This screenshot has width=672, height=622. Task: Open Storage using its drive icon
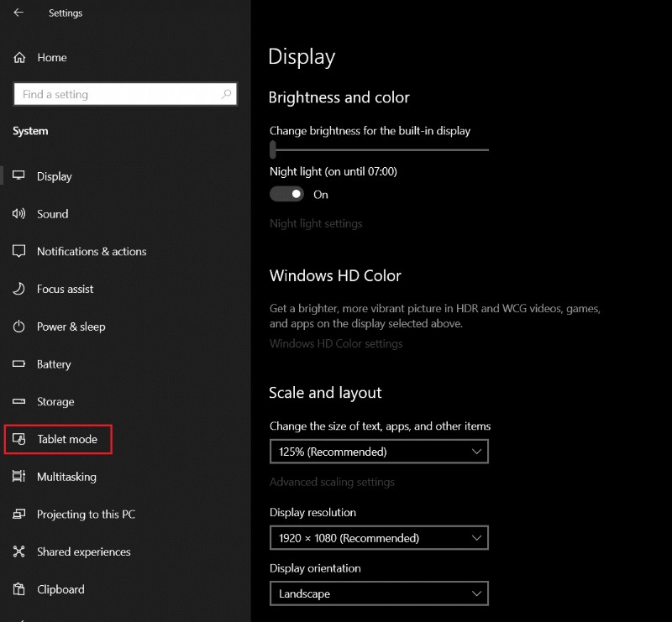(x=18, y=401)
